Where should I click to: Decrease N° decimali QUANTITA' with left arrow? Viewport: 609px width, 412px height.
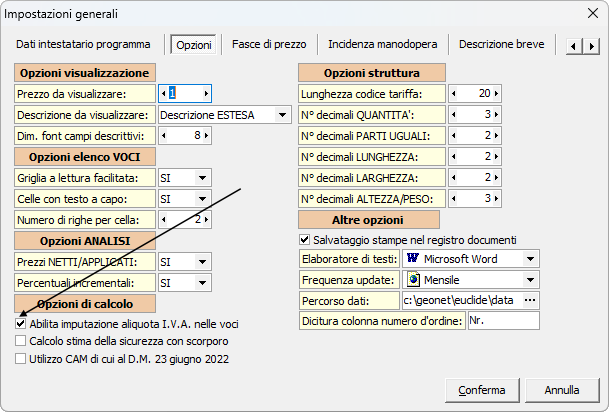click(455, 114)
